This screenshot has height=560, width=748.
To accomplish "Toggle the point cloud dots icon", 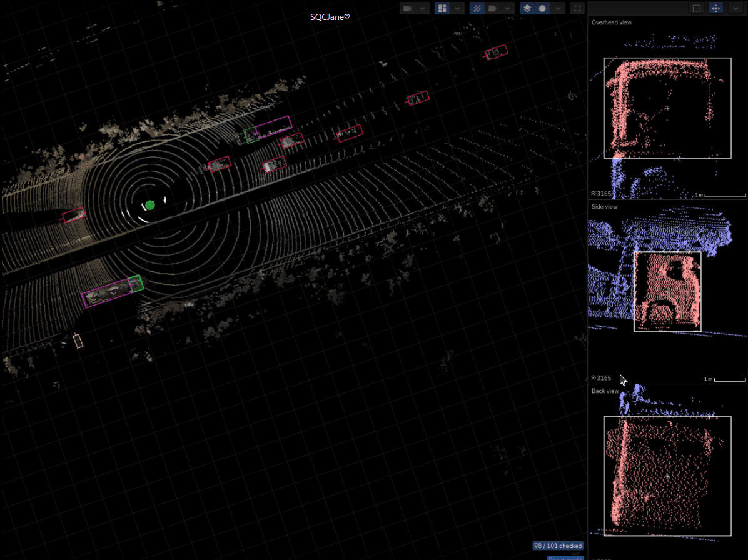I will [x=477, y=9].
